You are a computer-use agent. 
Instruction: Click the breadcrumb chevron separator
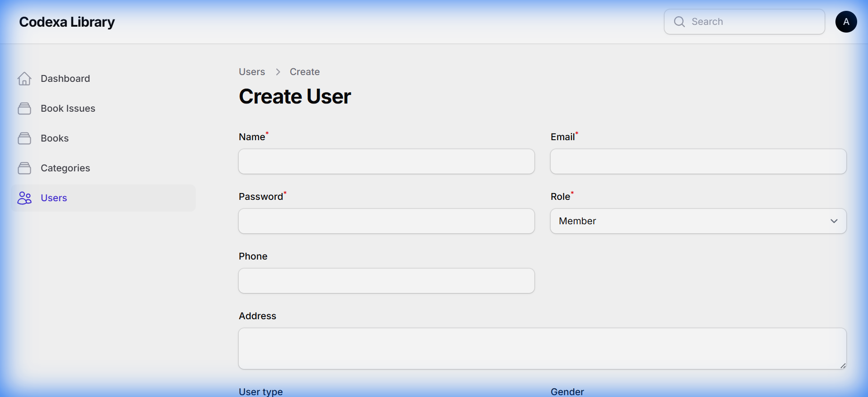coord(278,72)
